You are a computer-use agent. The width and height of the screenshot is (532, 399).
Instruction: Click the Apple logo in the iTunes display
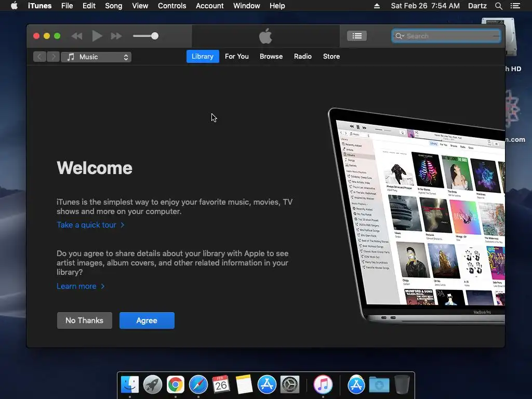(x=265, y=36)
